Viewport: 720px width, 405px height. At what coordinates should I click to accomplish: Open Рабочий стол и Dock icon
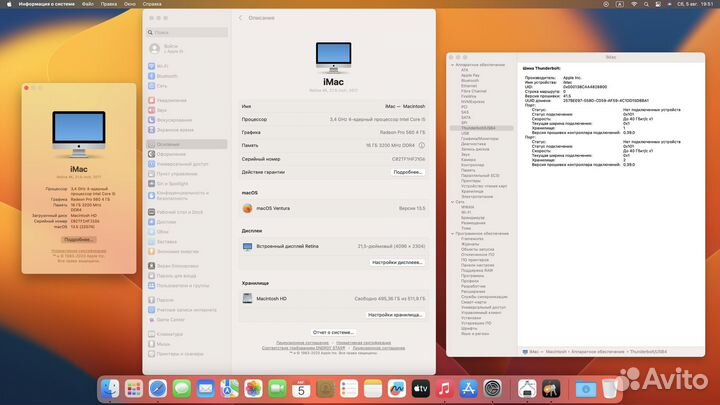tap(152, 212)
